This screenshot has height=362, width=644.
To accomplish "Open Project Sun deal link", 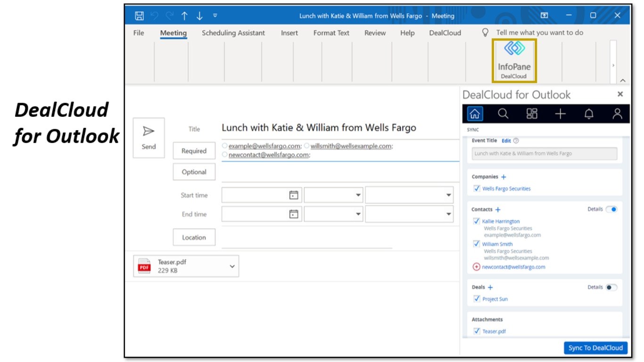I will tap(495, 299).
